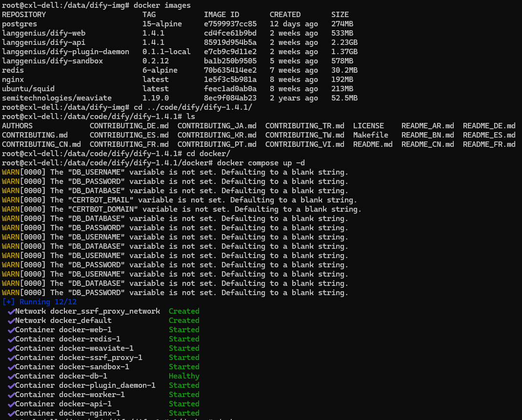Click the checkmark beside Container docker-ssrf_proxy-1
This screenshot has width=522, height=420.
tap(11, 358)
